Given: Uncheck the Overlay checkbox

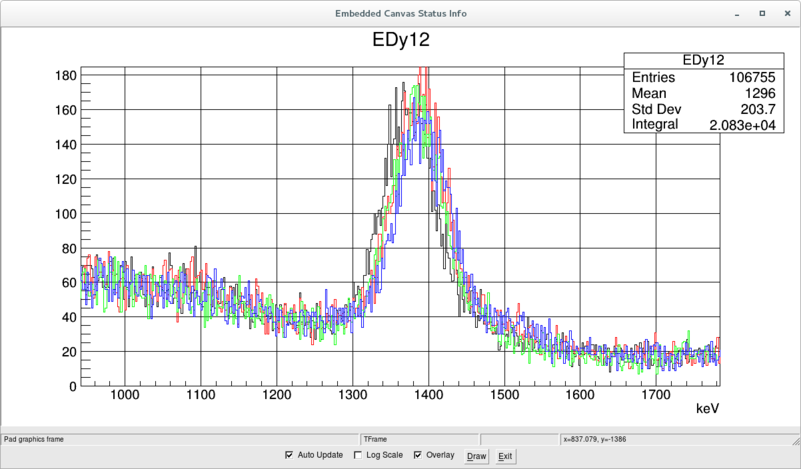Looking at the screenshot, I should [418, 456].
